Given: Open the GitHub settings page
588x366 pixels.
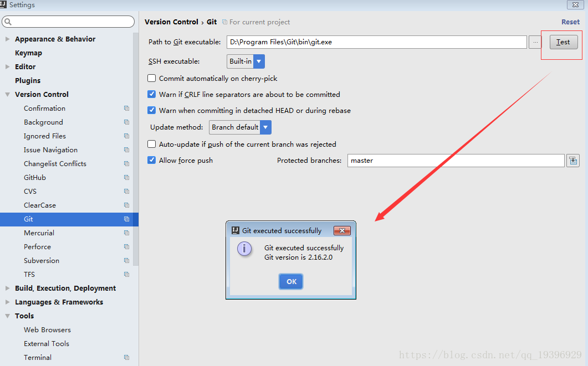Looking at the screenshot, I should 35,178.
